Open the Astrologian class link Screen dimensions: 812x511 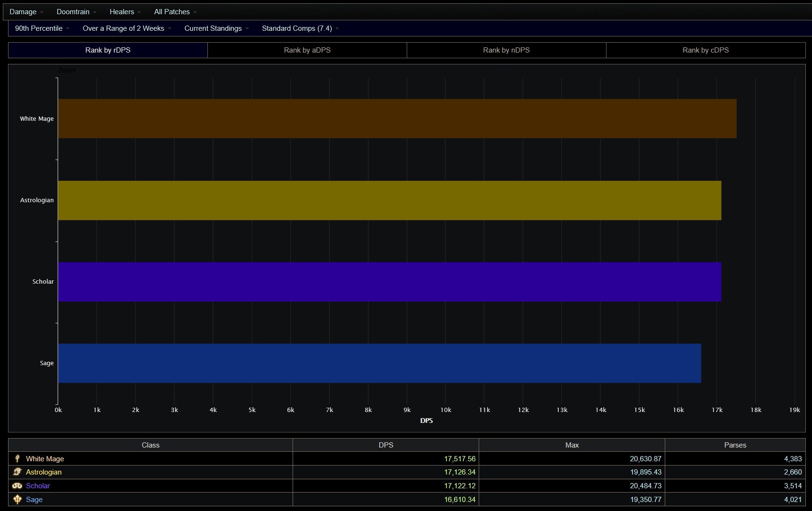click(x=44, y=472)
